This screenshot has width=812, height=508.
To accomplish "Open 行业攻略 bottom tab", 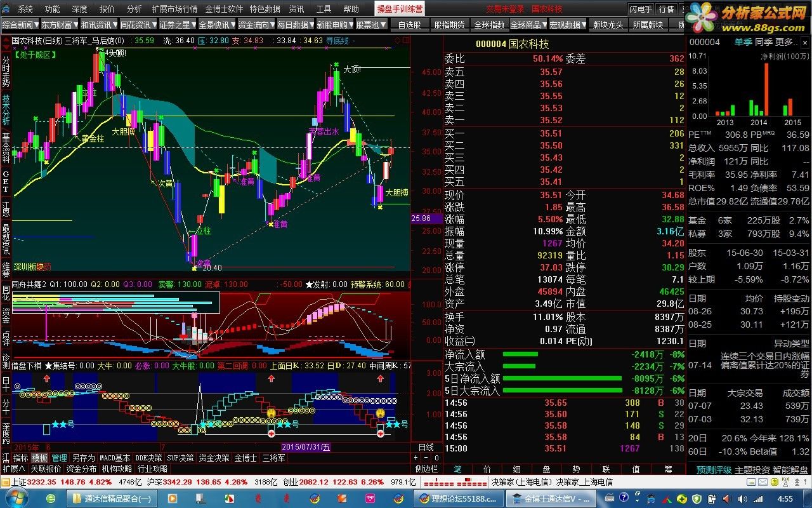I will [x=152, y=469].
